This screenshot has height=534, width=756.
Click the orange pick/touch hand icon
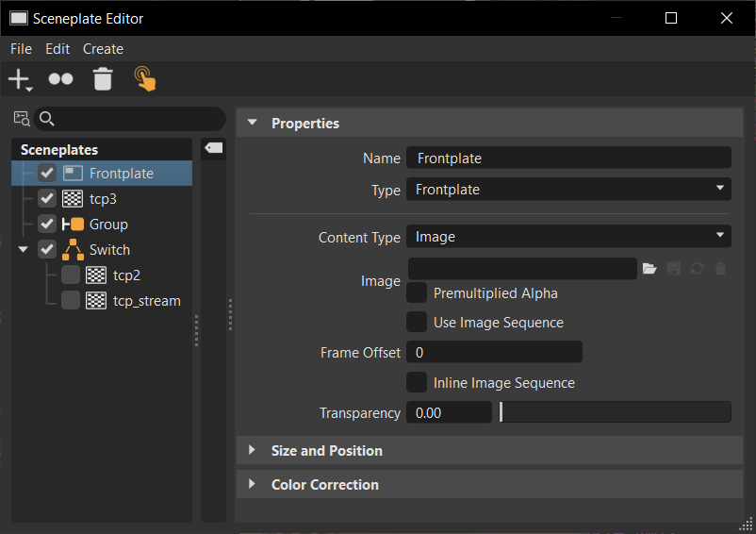click(x=145, y=79)
